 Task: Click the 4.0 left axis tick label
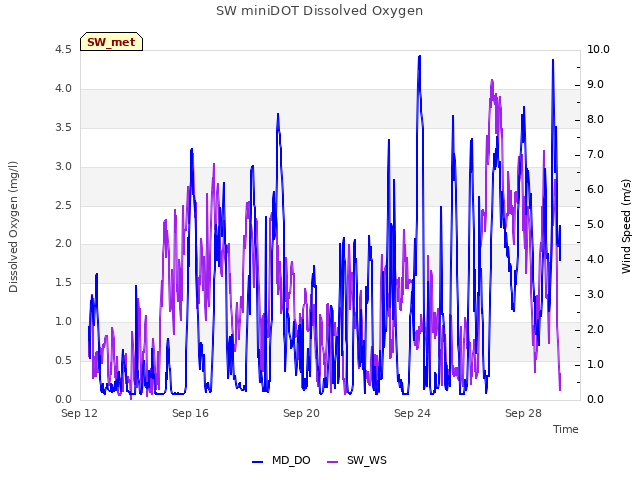63,89
